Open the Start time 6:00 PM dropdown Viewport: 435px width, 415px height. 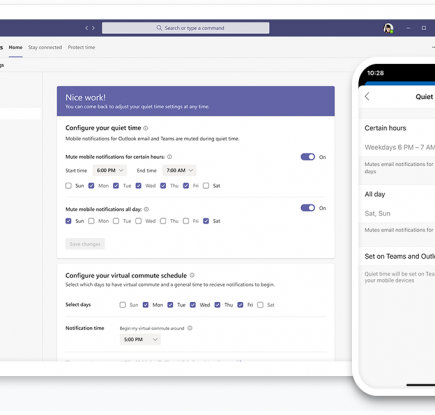pyautogui.click(x=110, y=170)
